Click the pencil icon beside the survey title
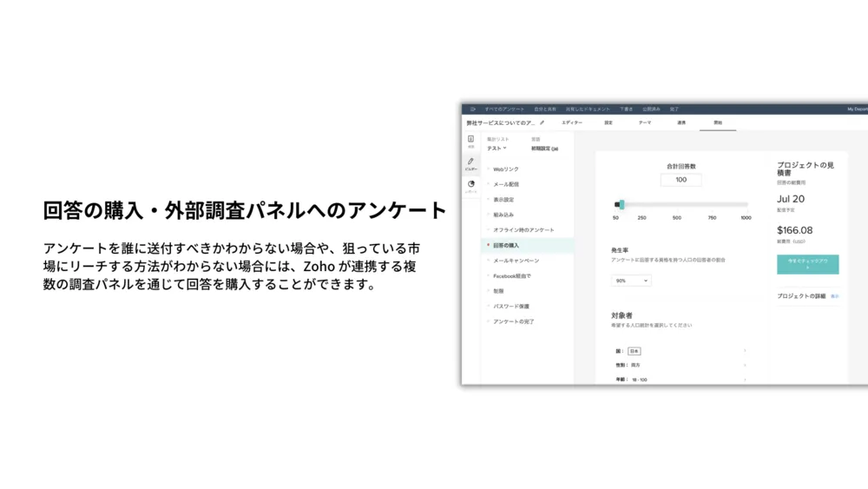Viewport: 868px width, 489px height. pos(542,123)
